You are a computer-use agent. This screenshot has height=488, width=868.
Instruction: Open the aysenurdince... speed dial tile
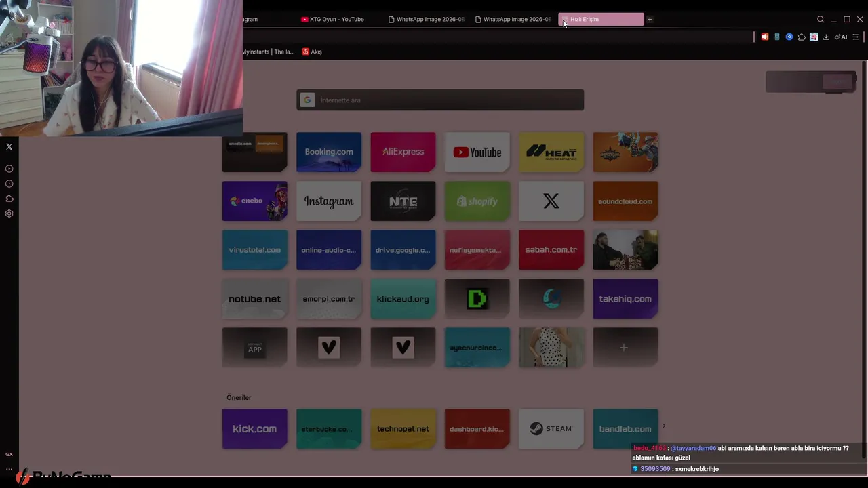point(477,348)
